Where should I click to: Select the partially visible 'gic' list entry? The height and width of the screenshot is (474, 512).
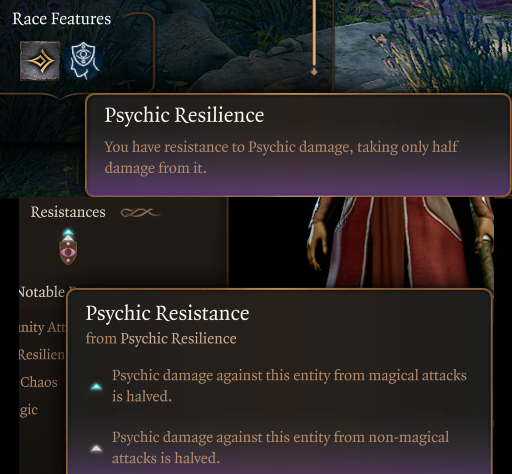point(28,410)
